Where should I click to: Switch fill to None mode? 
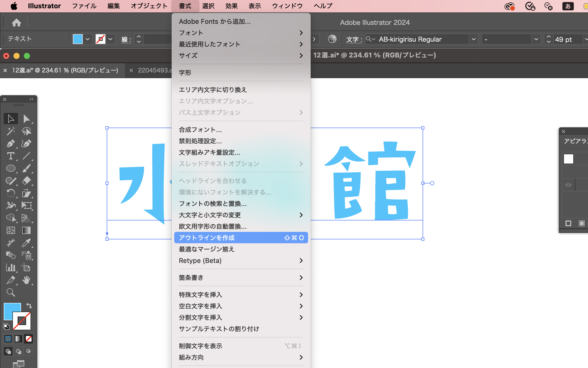click(29, 338)
